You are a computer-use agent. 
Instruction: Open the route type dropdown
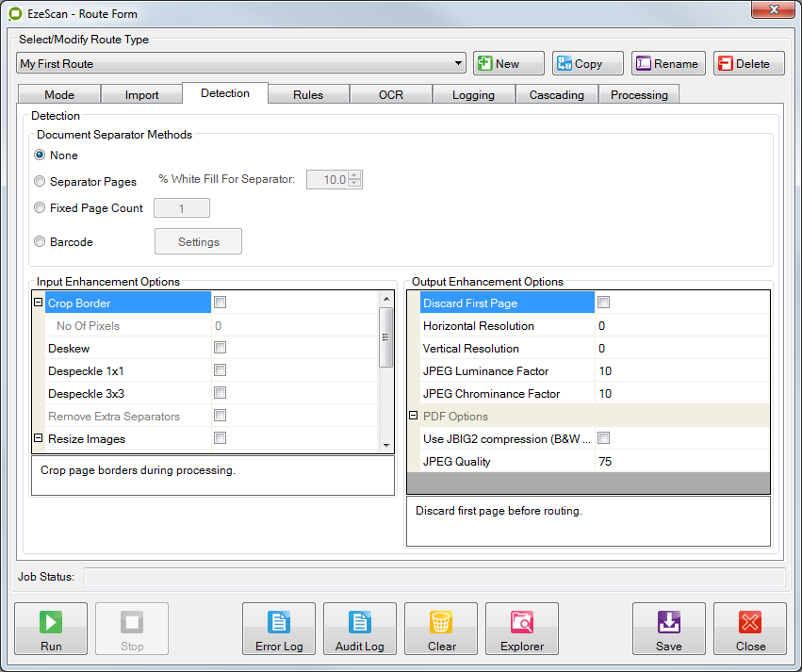point(459,63)
